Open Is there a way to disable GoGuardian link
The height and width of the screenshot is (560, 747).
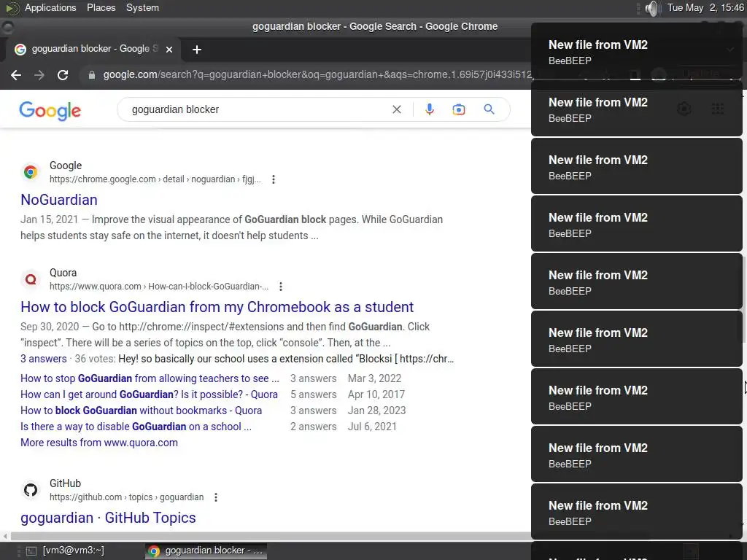pos(136,427)
